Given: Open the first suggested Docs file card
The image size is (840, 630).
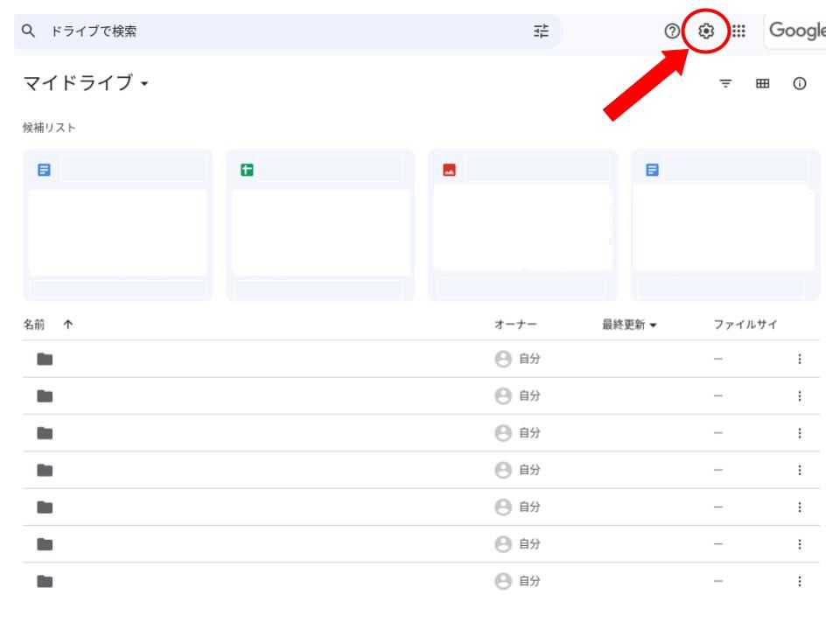Looking at the screenshot, I should click(117, 226).
